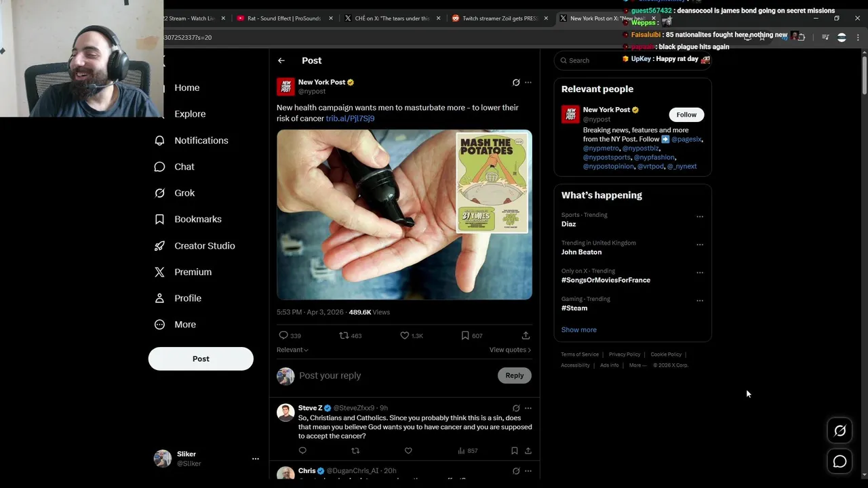Open Chat in the left sidebar
The image size is (868, 488).
(x=174, y=167)
